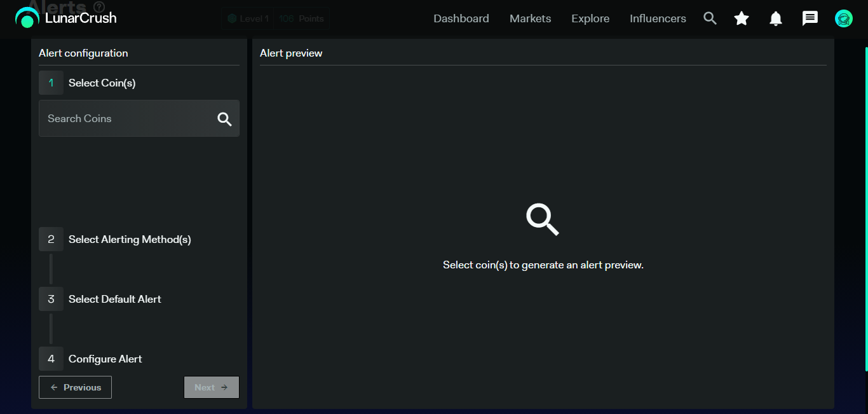
Task: Open the chat messages icon
Action: [x=810, y=18]
